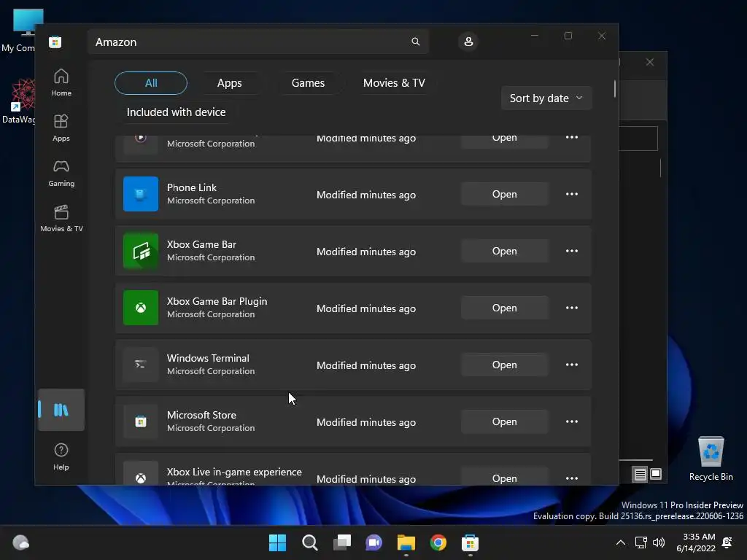Viewport: 747px width, 560px height.
Task: Open Movies & TV in sidebar
Action: coord(61,218)
